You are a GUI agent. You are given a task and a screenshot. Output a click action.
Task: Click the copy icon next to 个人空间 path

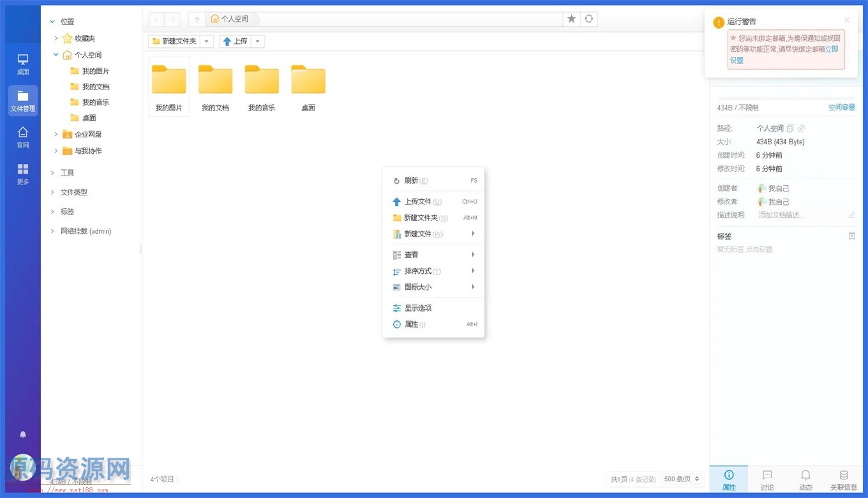pos(789,128)
